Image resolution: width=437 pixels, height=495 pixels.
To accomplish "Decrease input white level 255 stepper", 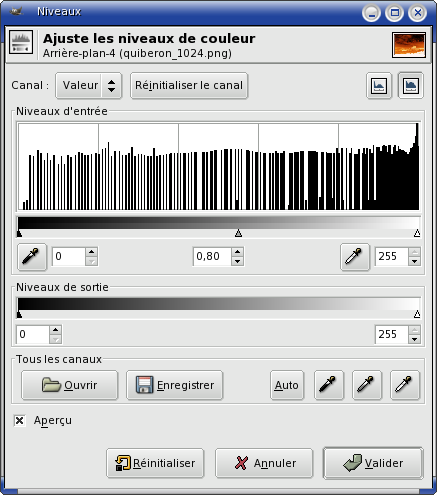I will (x=414, y=261).
